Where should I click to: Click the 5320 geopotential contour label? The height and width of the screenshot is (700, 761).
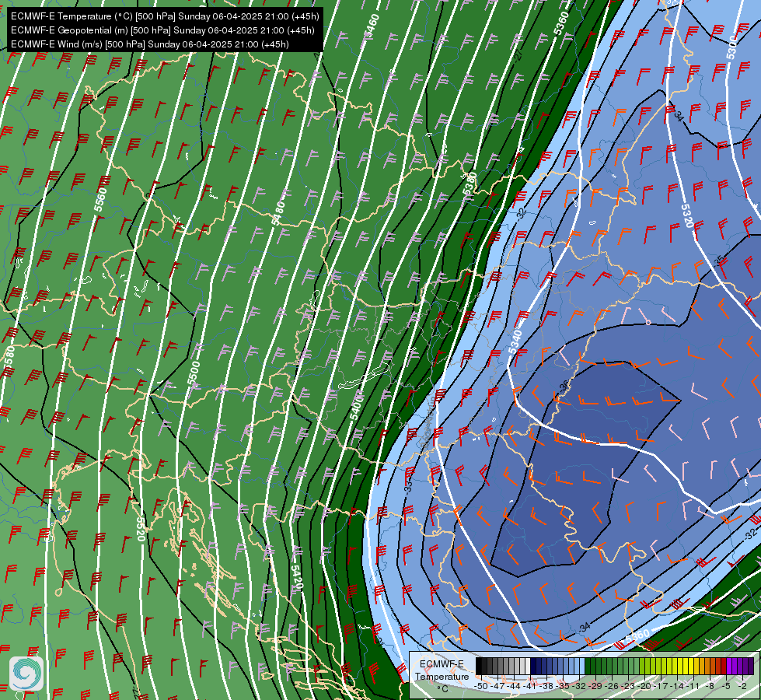tap(687, 215)
